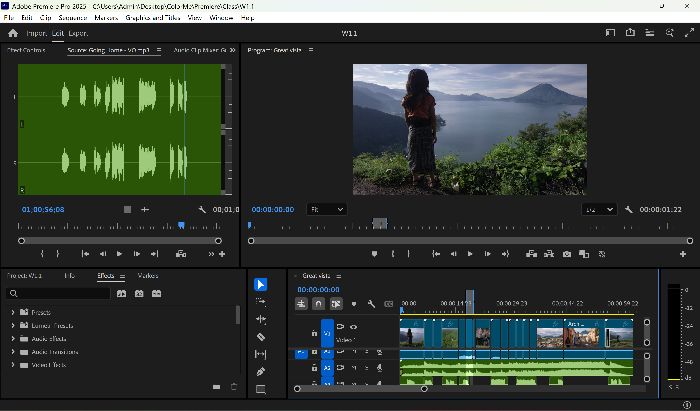Step forward one frame in Program monitor
The image size is (700, 411).
tap(488, 254)
